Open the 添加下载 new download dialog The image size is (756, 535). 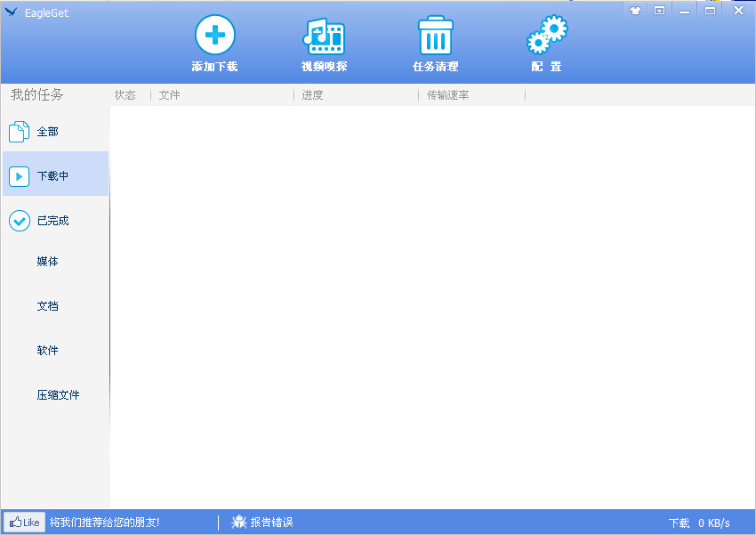(x=213, y=41)
